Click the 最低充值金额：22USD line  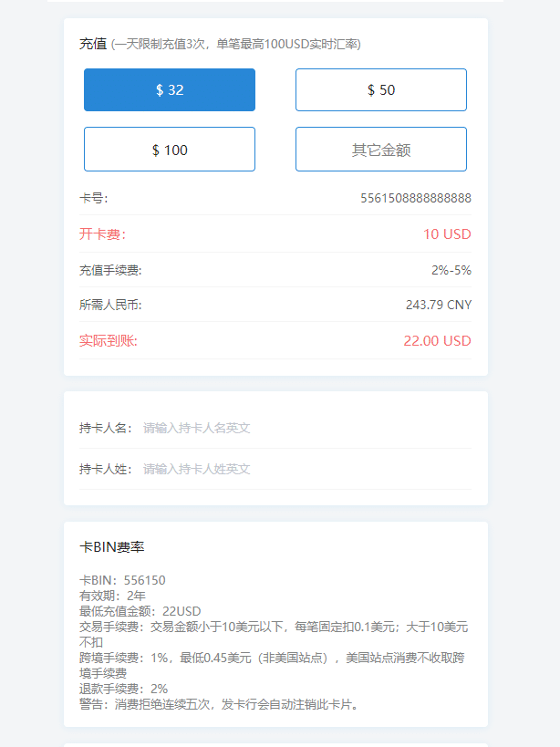tap(140, 611)
